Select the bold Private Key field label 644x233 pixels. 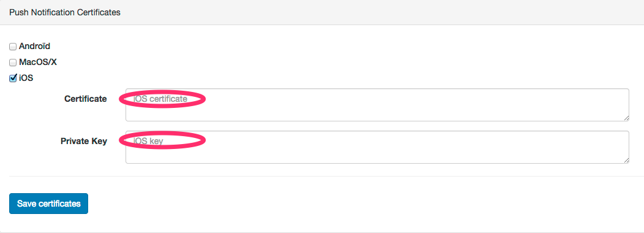click(x=84, y=141)
